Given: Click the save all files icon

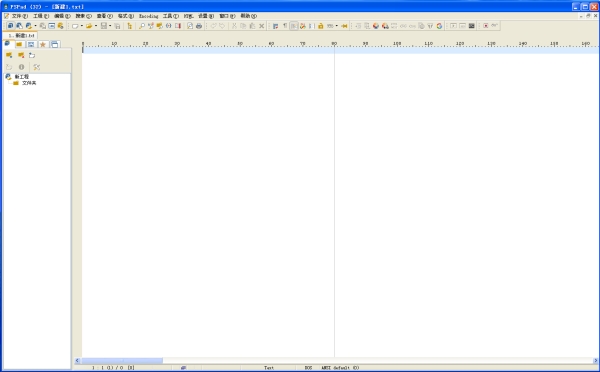Looking at the screenshot, I should click(117, 26).
